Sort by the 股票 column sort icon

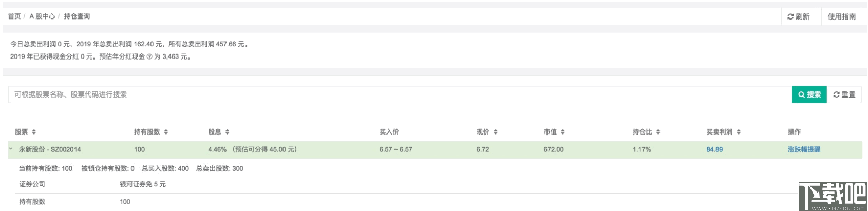34,132
